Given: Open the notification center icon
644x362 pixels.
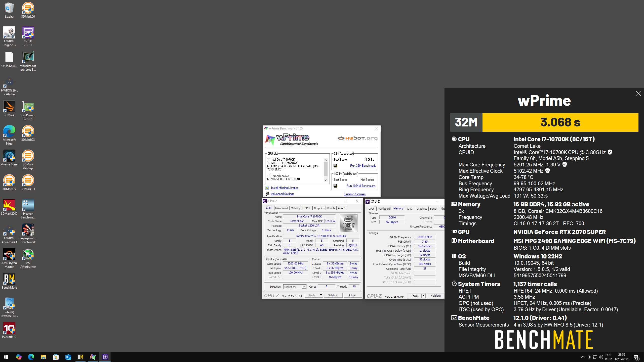Looking at the screenshot, I should click(636, 357).
